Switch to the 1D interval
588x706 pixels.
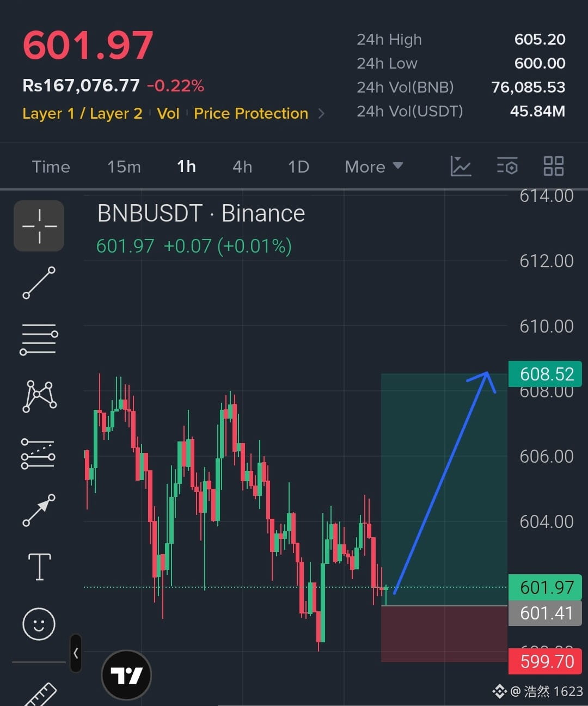click(298, 167)
